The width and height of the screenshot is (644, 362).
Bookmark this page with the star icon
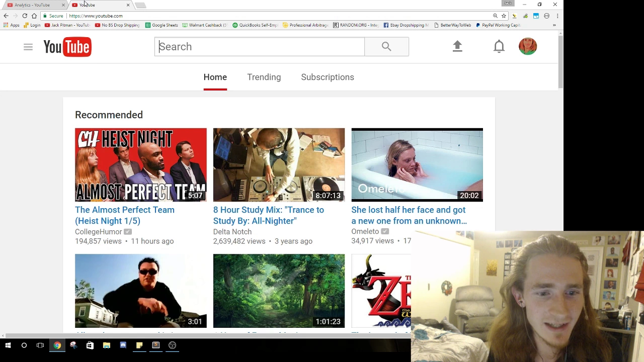point(504,16)
